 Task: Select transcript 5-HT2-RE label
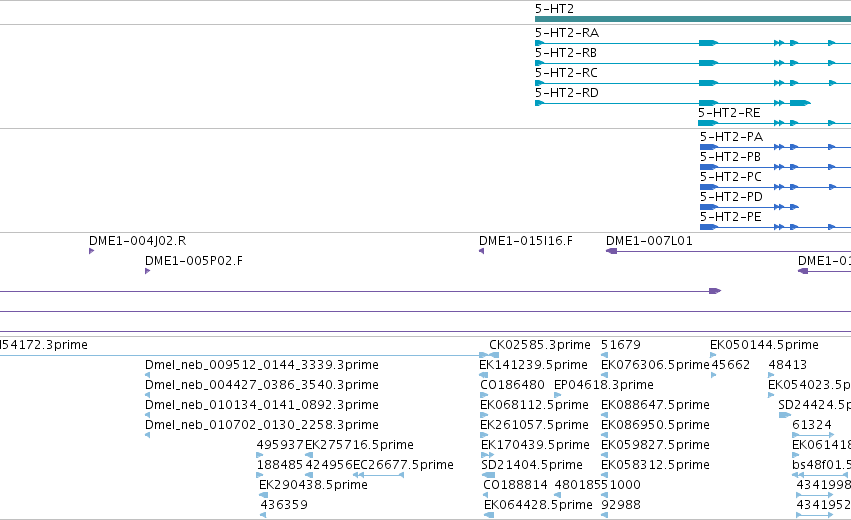click(729, 113)
